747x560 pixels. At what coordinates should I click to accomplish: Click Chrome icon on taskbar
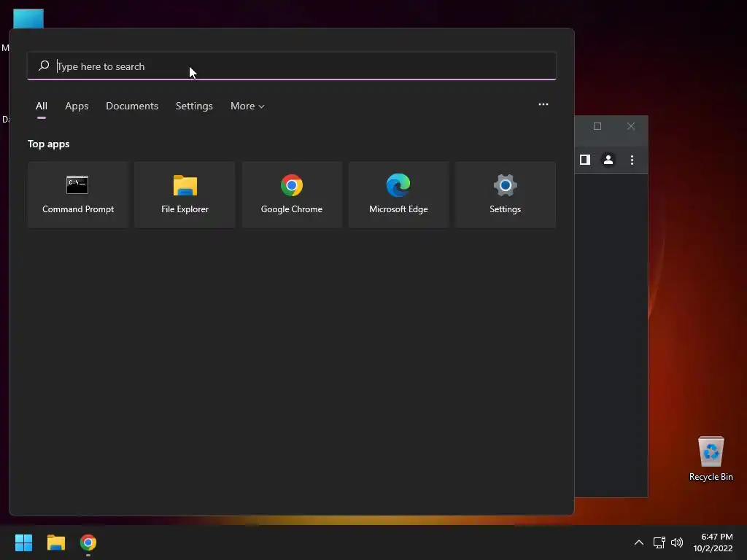click(x=88, y=542)
